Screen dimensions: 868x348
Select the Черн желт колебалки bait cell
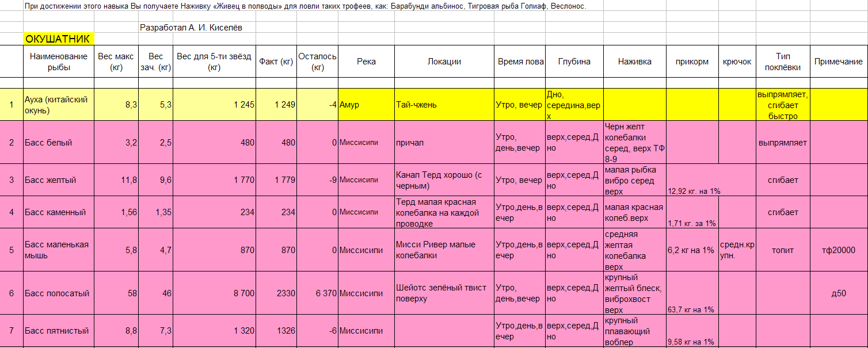(x=634, y=143)
